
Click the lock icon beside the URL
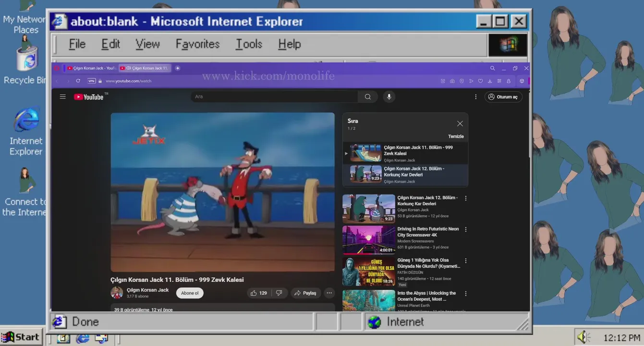[x=100, y=81]
